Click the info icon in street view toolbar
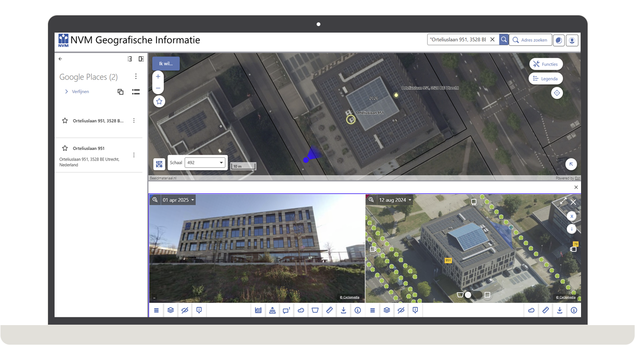This screenshot has height=354, width=644. (x=358, y=310)
